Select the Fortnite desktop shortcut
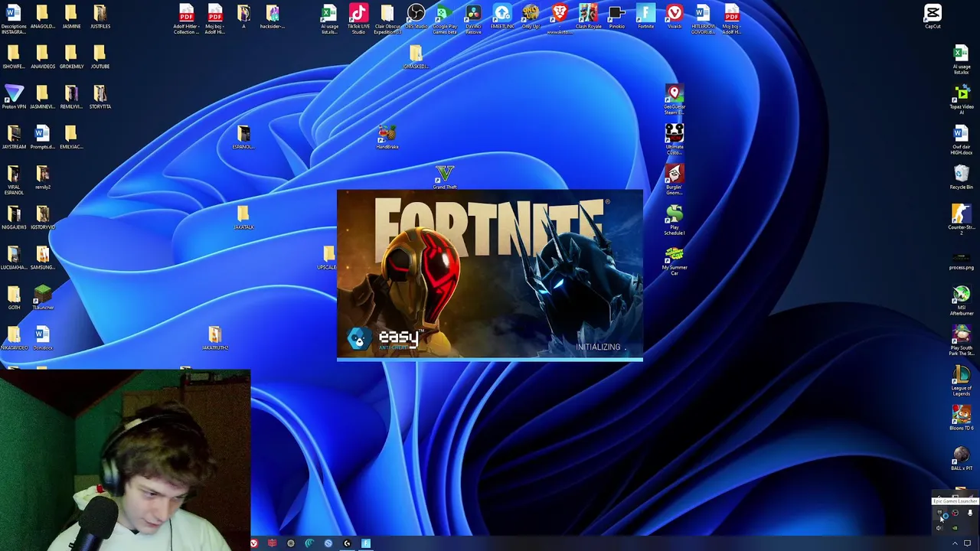980x551 pixels. pos(645,17)
